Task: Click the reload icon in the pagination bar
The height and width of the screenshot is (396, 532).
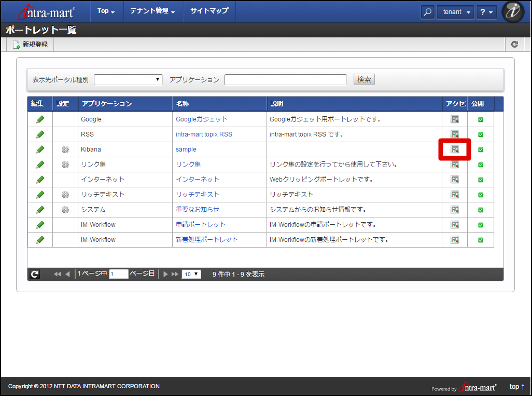Action: coord(34,274)
